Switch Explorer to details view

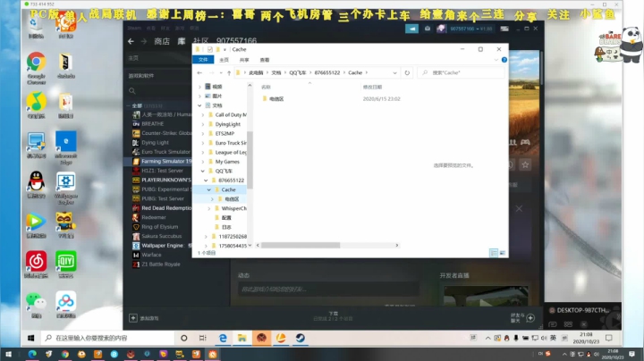(x=494, y=253)
